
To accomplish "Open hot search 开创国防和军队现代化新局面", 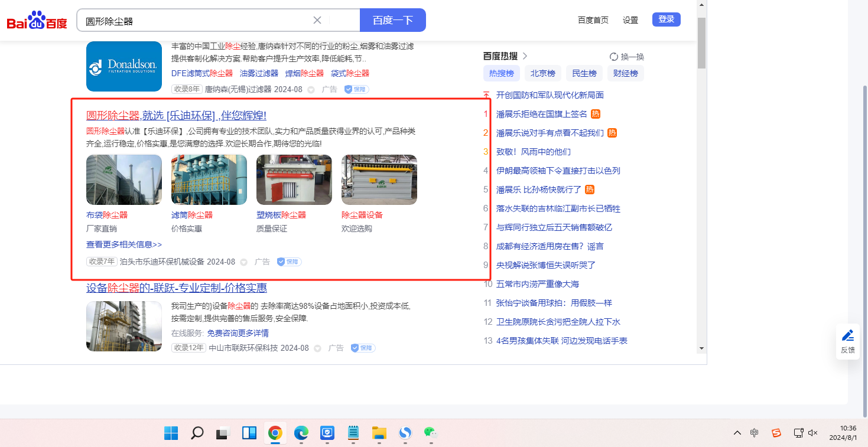I will tap(550, 95).
